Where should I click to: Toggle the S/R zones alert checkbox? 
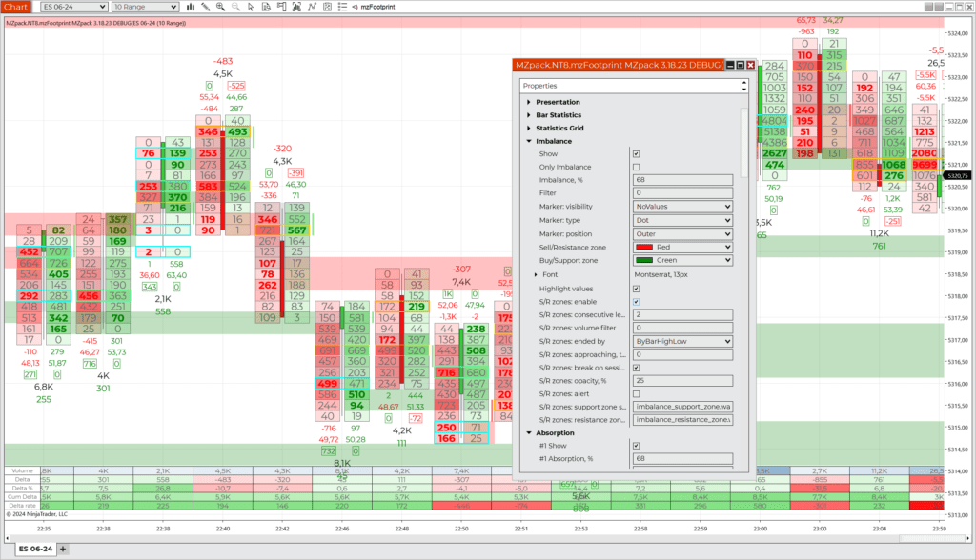pyautogui.click(x=636, y=394)
